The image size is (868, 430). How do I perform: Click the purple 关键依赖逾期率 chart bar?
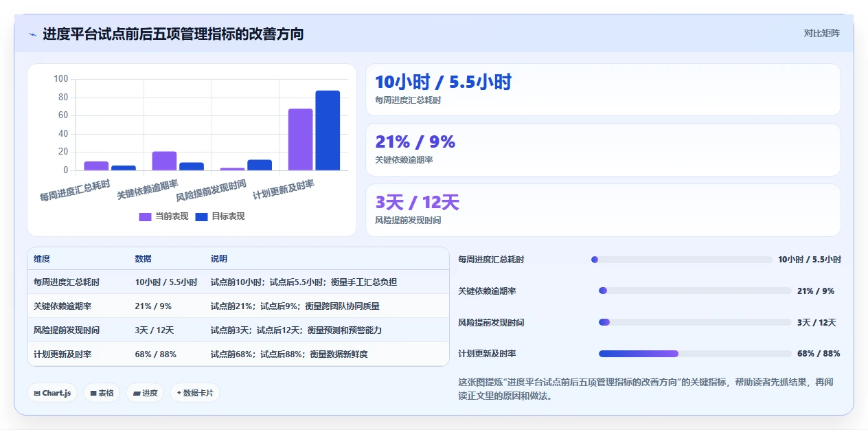point(164,161)
